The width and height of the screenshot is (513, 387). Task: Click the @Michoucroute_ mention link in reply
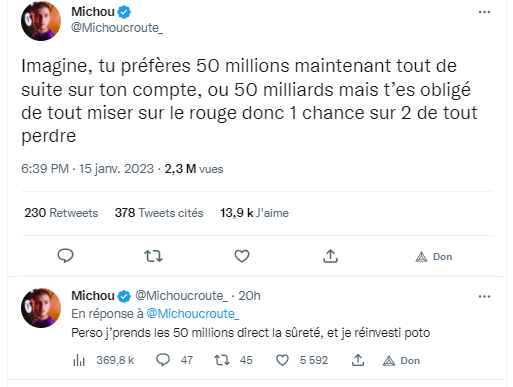pyautogui.click(x=193, y=314)
